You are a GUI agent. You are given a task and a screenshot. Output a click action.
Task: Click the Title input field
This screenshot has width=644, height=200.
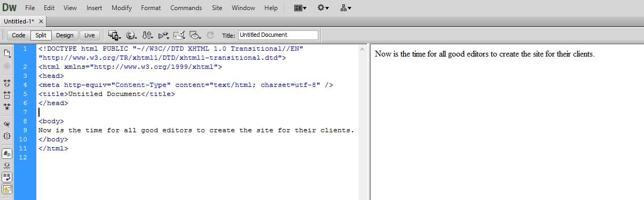click(278, 35)
